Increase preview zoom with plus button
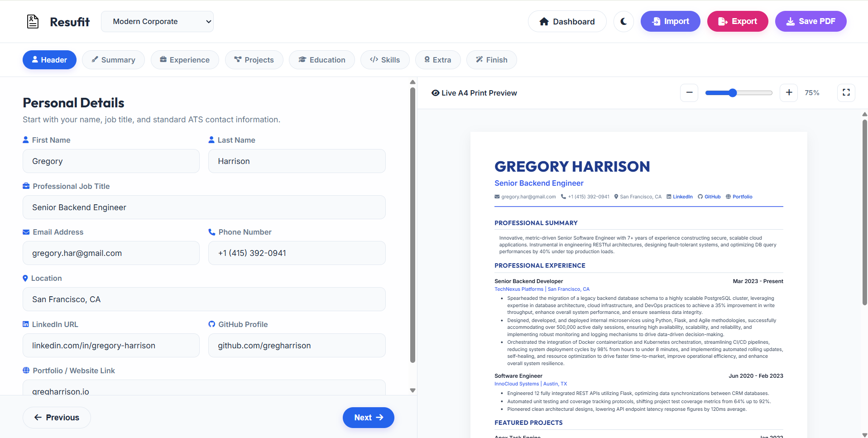 click(x=789, y=92)
